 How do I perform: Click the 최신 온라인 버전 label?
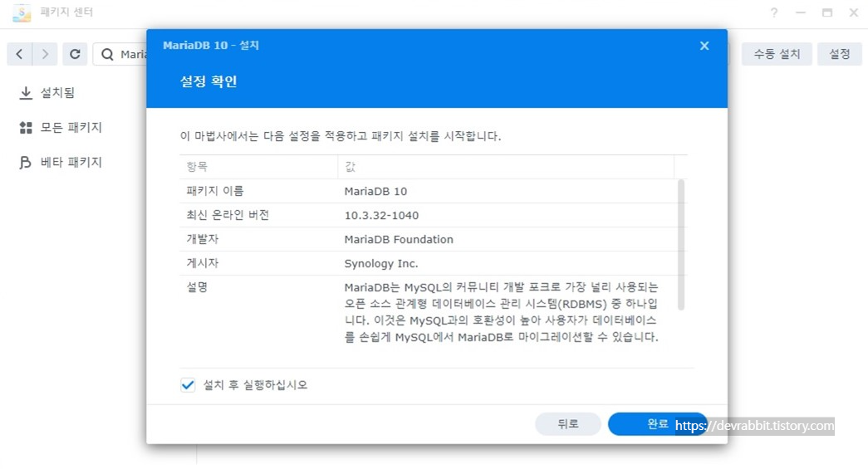tap(228, 215)
